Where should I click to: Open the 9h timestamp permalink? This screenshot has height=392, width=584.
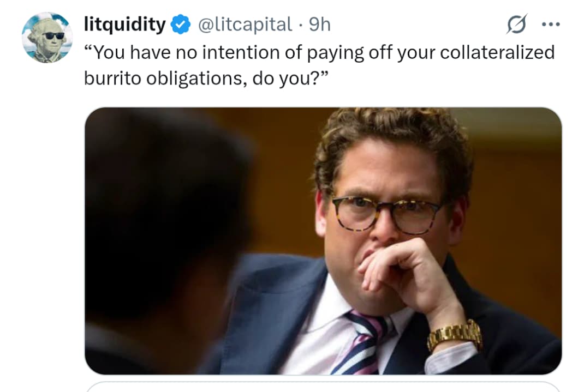pos(319,24)
